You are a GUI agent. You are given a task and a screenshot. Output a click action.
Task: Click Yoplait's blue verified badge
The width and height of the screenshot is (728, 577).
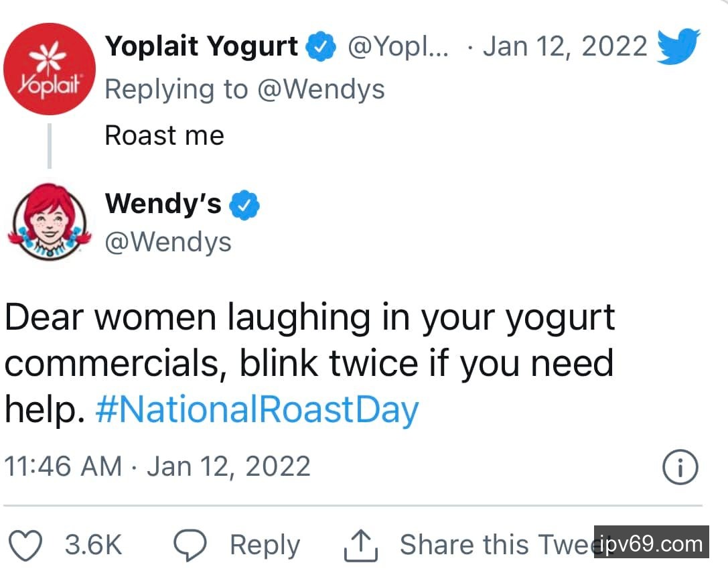click(320, 47)
